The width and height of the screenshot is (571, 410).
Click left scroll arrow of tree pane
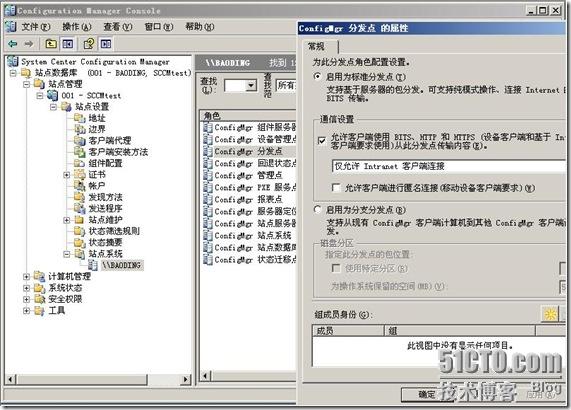(11, 379)
